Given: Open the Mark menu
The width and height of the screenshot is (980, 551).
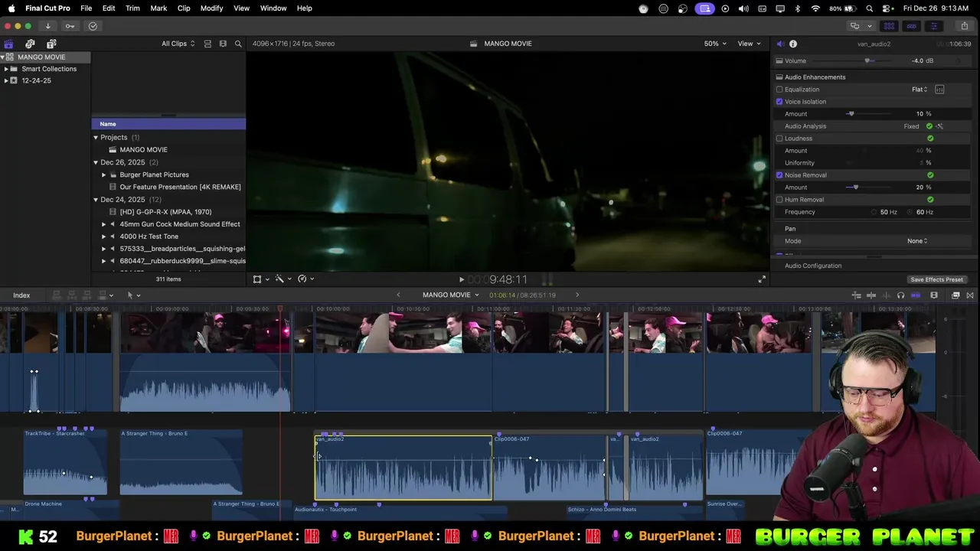Looking at the screenshot, I should pos(158,8).
